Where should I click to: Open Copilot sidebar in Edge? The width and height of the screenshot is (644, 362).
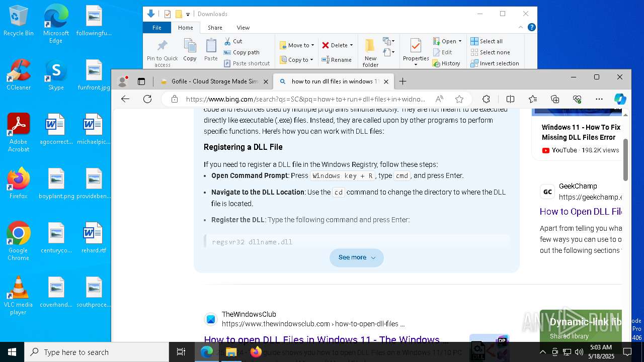[620, 99]
